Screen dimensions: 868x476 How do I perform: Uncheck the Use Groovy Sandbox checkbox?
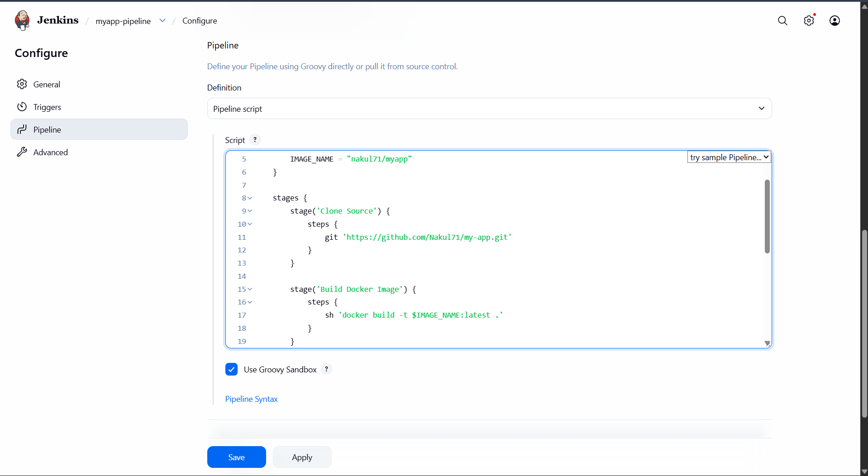point(231,369)
